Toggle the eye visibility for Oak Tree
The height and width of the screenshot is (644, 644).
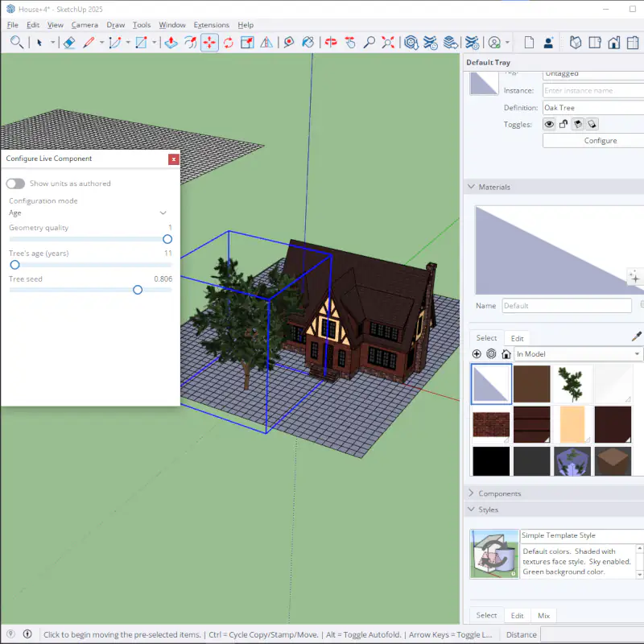tap(550, 125)
